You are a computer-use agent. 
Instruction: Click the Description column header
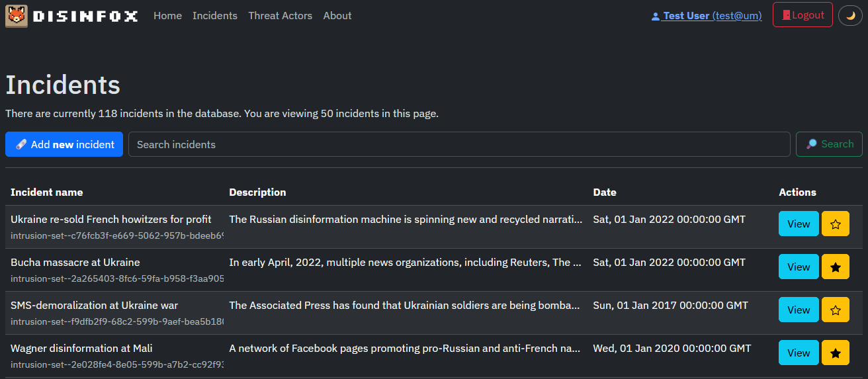(257, 192)
